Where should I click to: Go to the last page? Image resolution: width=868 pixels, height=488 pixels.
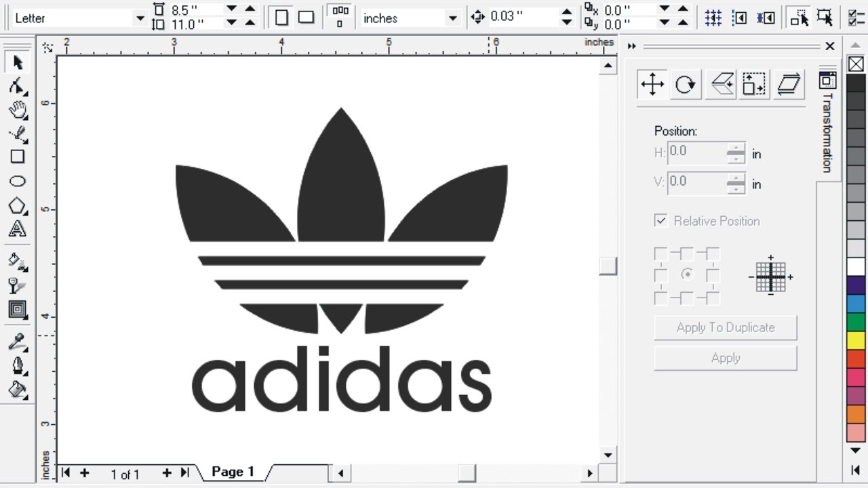point(184,473)
